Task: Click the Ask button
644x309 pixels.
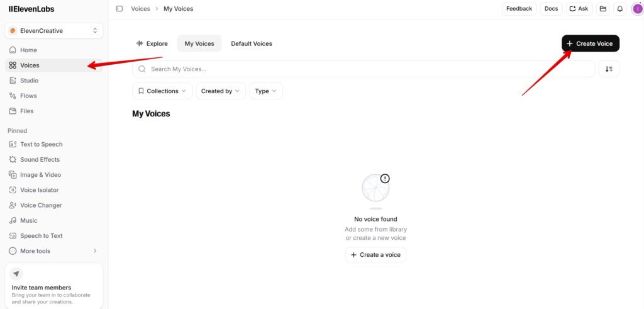Action: (579, 9)
